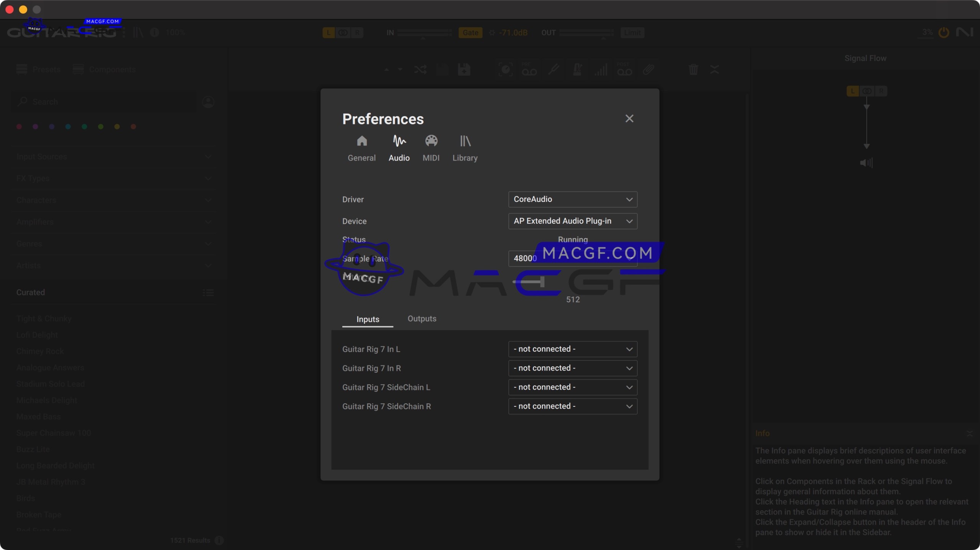
Task: Open the AP Extended Audio Plug-in Device dropdown
Action: click(573, 221)
